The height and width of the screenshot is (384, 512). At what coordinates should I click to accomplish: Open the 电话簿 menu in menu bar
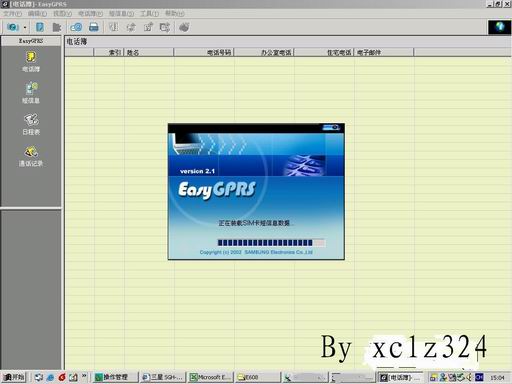(90, 14)
